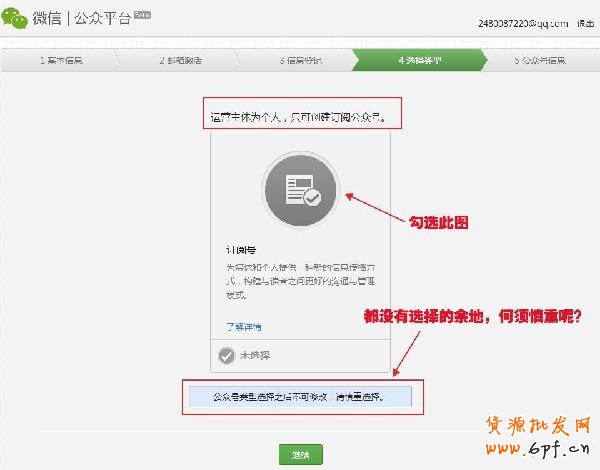Go to step 2 邮箱激活

(x=180, y=60)
